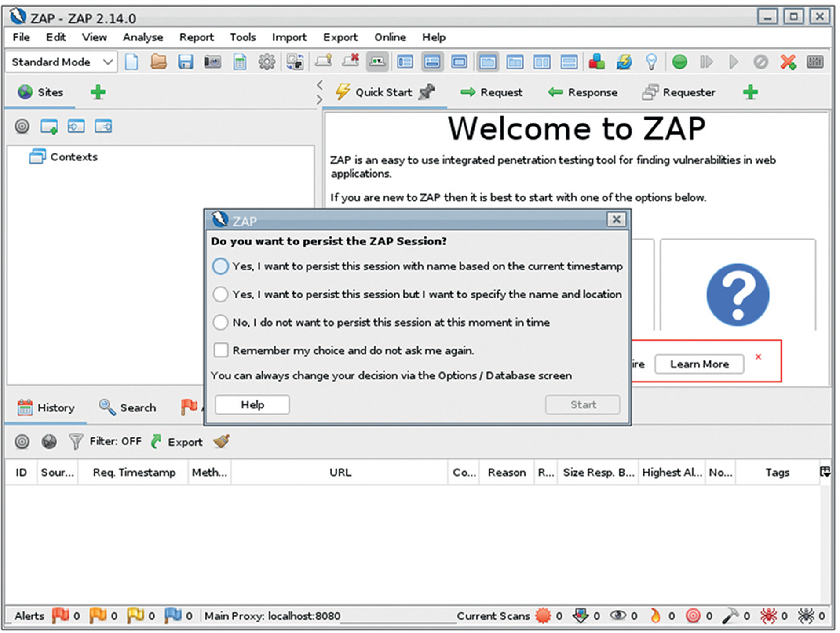Select do not persist this session option
This screenshot has width=840, height=633.
pos(381,322)
